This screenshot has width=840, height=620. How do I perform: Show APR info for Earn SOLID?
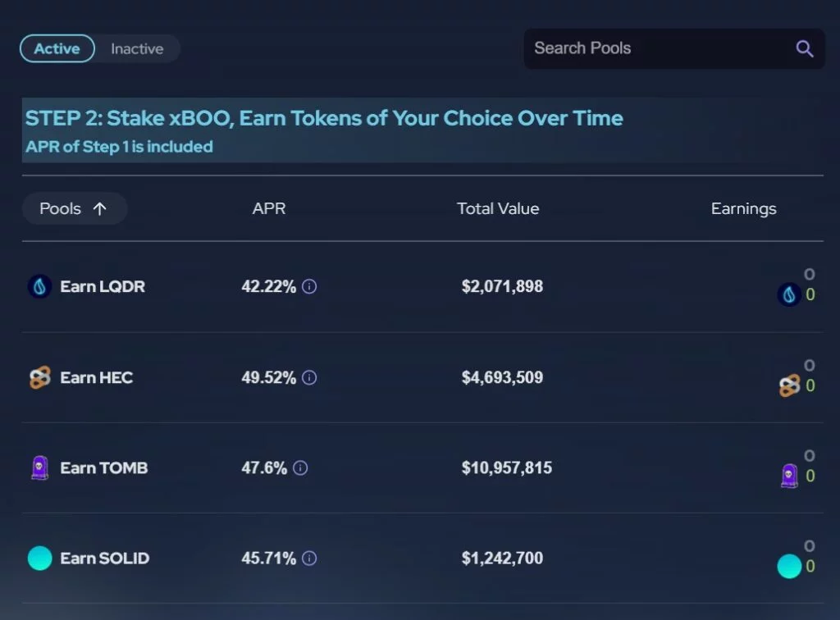click(309, 558)
